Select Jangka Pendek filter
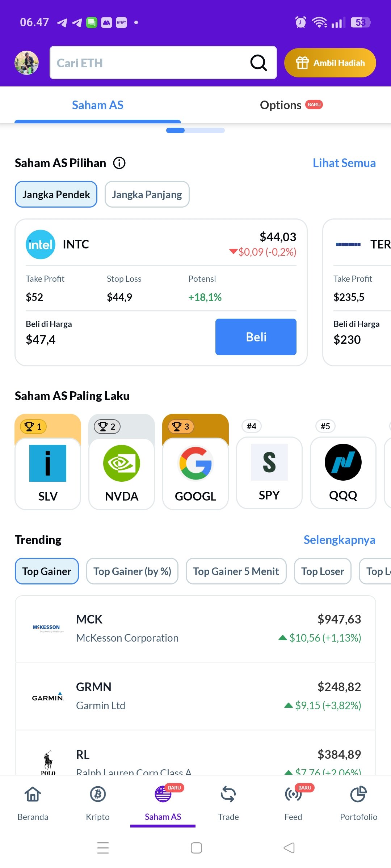391x868 pixels. tap(56, 195)
